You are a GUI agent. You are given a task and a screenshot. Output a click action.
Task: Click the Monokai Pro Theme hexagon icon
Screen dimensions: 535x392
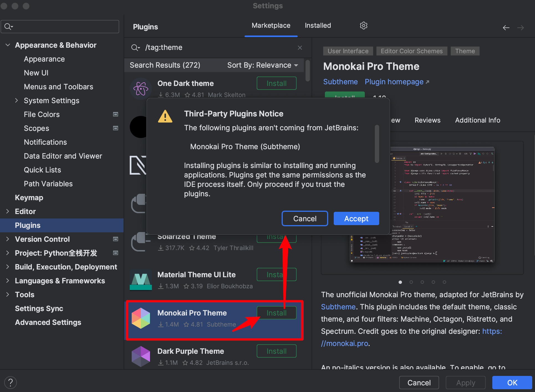pyautogui.click(x=141, y=318)
